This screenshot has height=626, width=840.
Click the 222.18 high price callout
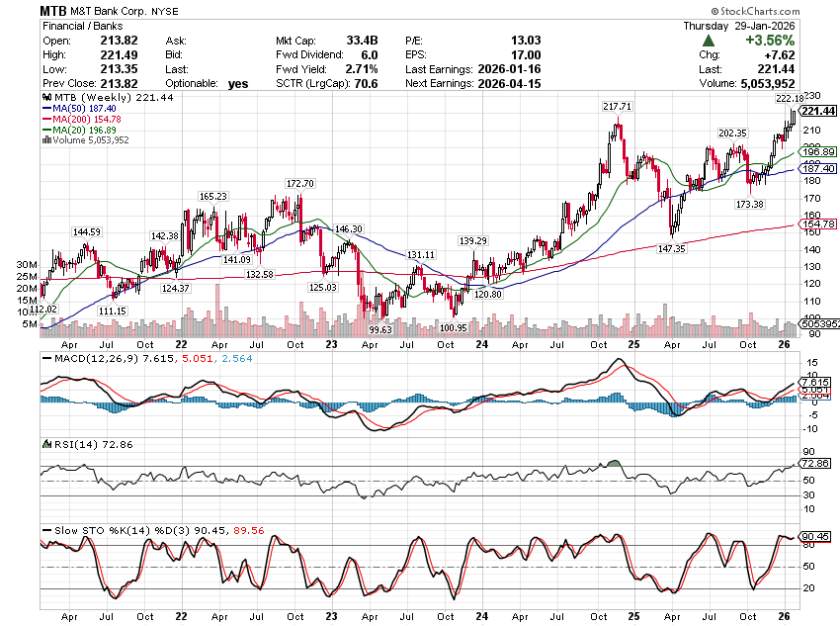tap(790, 99)
